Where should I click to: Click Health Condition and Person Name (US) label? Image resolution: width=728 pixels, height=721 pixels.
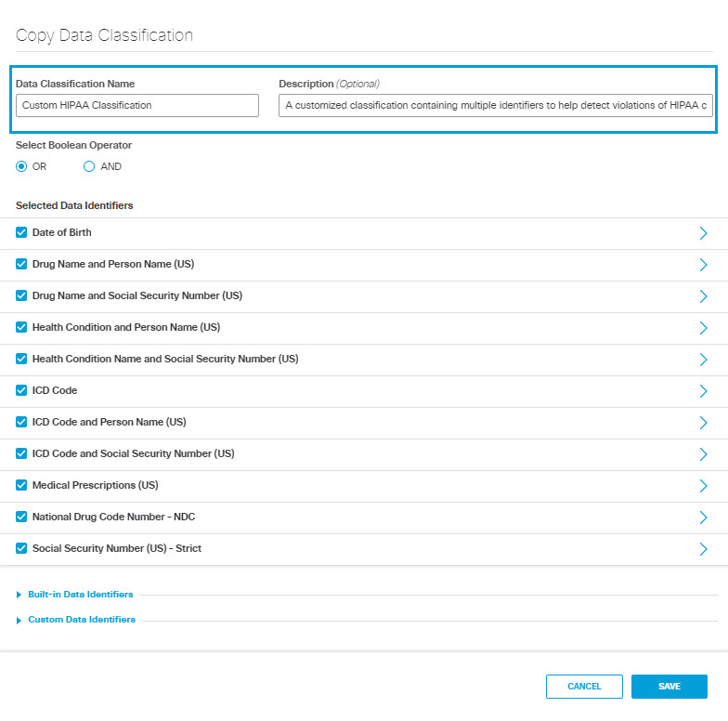pos(126,327)
